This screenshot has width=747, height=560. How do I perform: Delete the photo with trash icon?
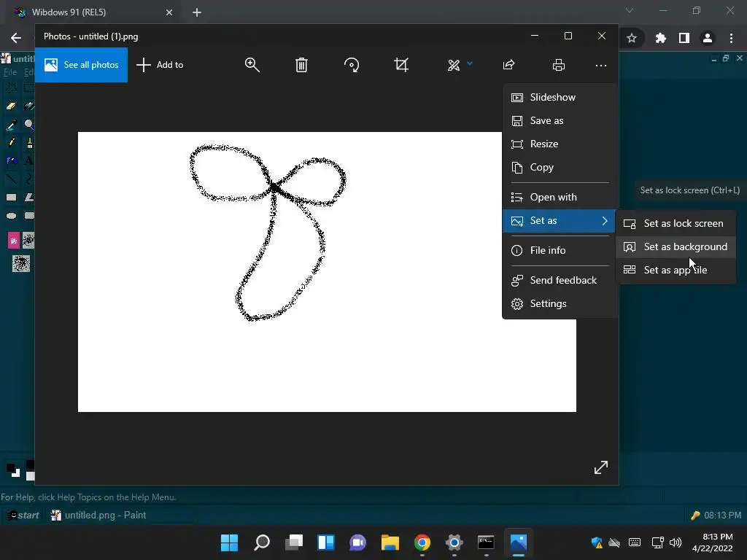[x=301, y=65]
